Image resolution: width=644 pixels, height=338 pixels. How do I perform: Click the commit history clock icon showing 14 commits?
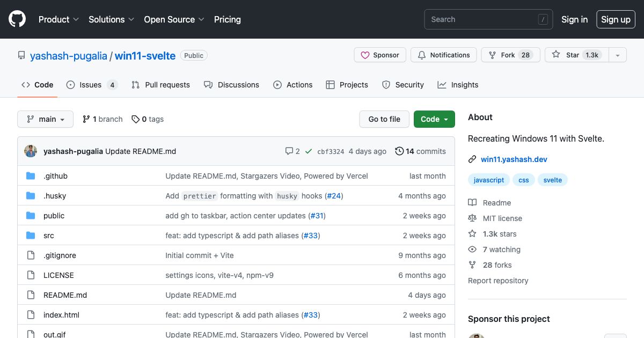[x=399, y=151]
